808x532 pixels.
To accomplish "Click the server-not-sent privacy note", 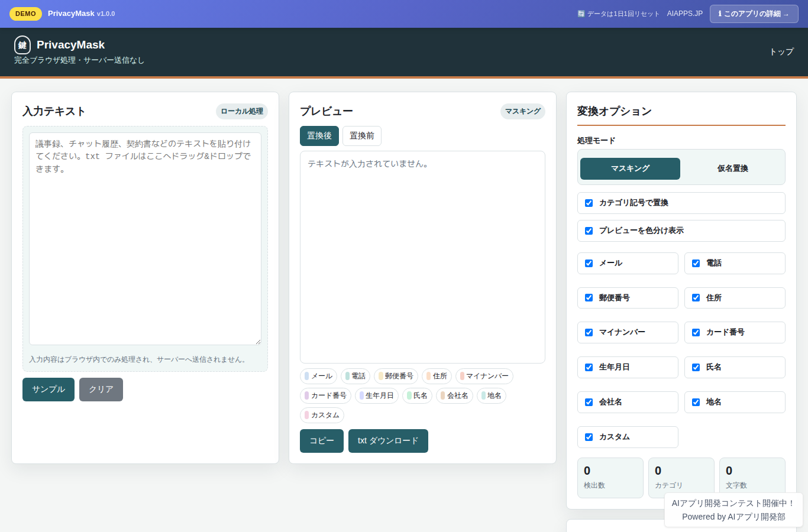I will (x=138, y=359).
